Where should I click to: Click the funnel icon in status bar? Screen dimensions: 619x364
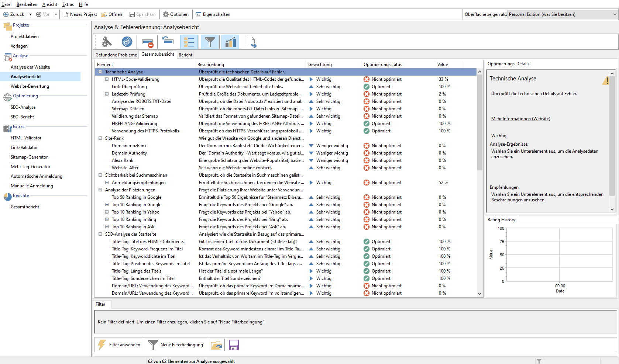pos(539,361)
